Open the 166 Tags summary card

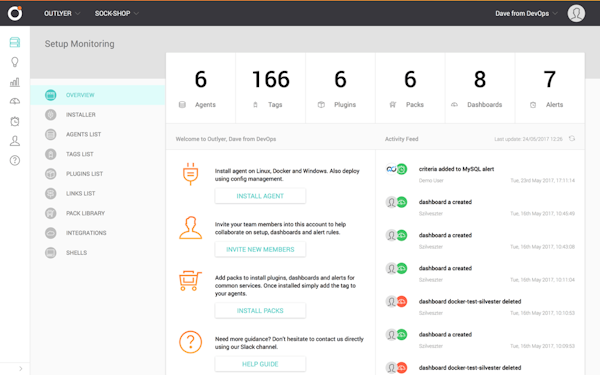271,88
